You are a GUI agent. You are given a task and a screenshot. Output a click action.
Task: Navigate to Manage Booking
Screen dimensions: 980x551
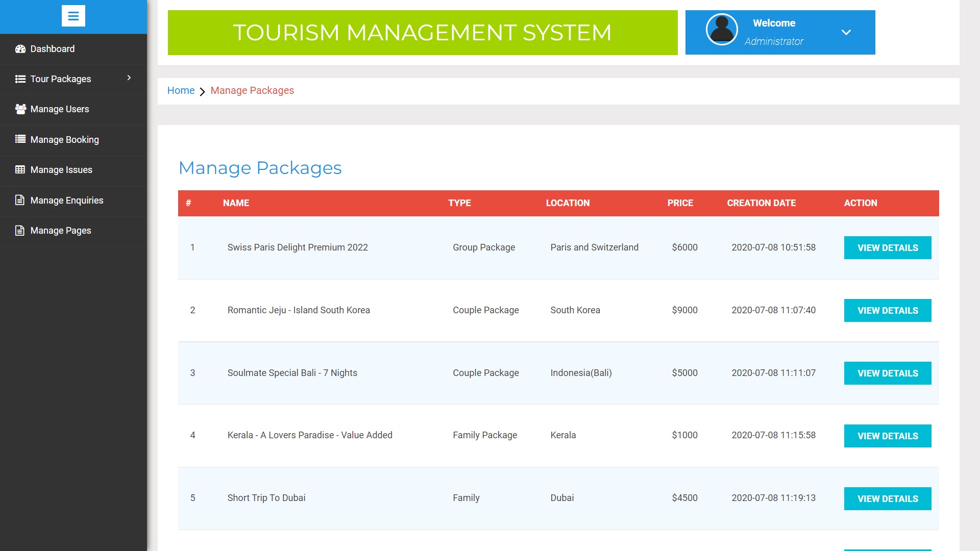(64, 139)
